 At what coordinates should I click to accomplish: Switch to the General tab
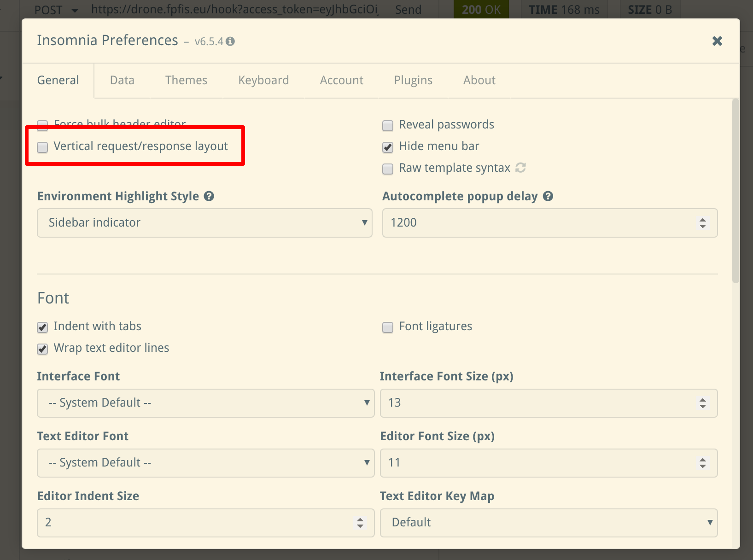[58, 81]
